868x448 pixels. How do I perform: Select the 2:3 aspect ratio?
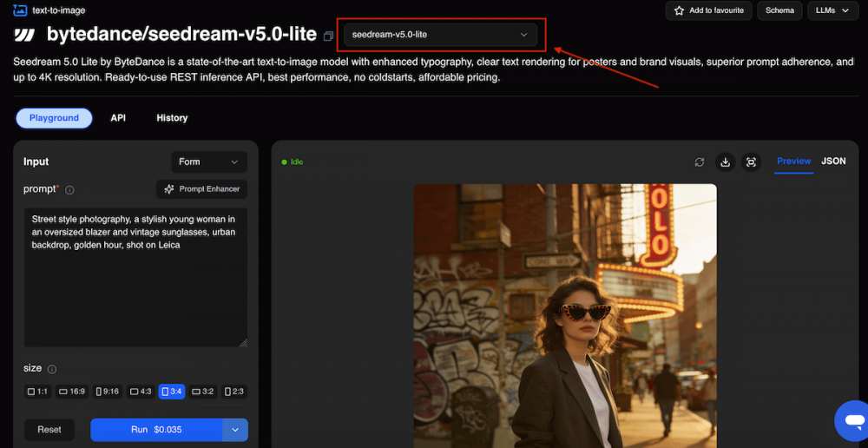[234, 392]
